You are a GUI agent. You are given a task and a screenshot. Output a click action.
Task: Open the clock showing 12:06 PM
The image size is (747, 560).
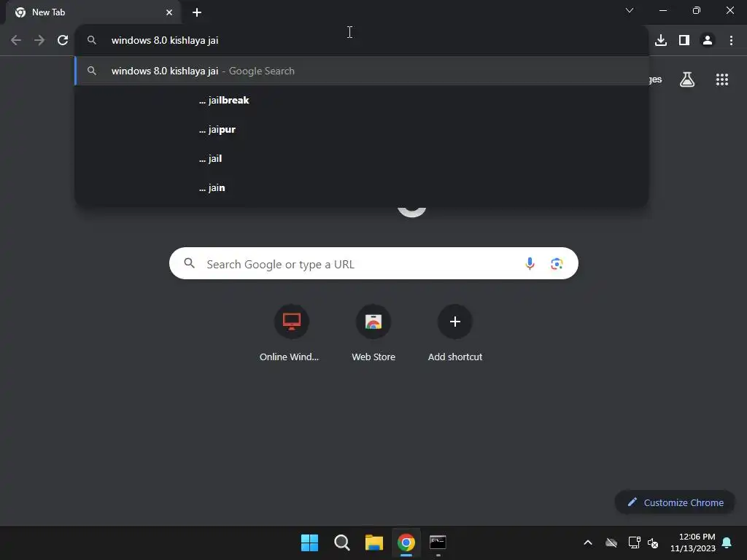coord(693,542)
